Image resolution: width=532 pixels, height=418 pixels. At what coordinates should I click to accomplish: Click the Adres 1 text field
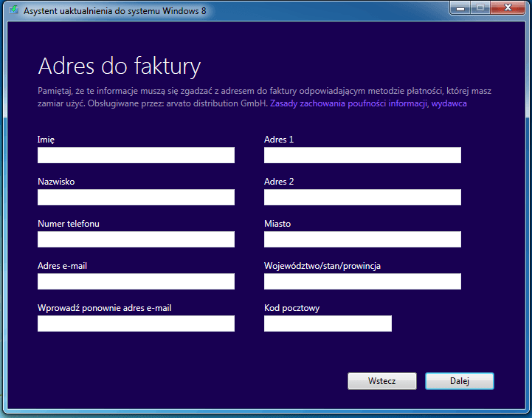tap(362, 155)
